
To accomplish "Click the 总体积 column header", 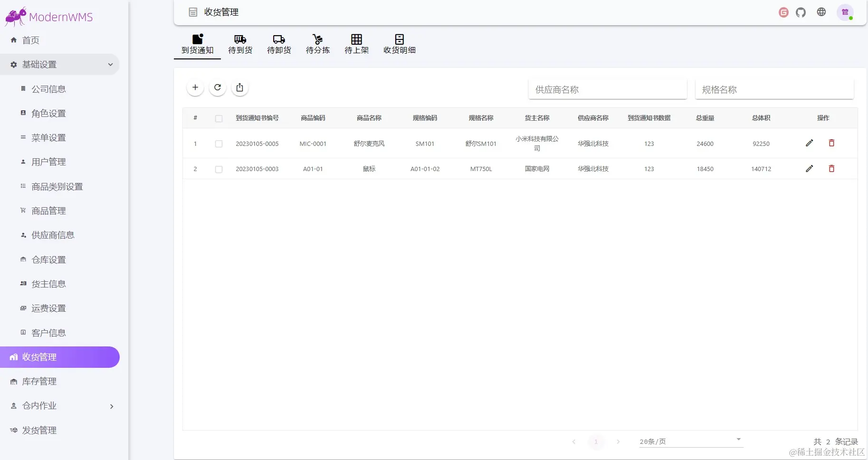I will (761, 118).
